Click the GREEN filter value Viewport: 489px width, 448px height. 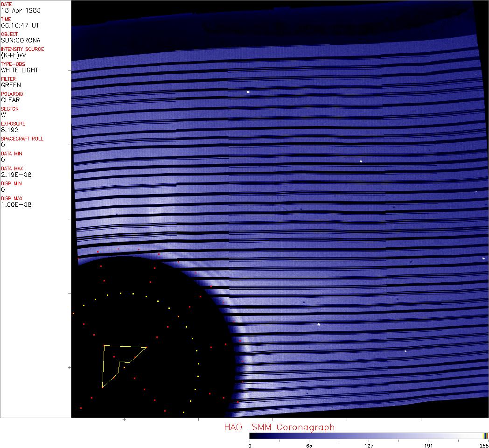click(x=11, y=85)
